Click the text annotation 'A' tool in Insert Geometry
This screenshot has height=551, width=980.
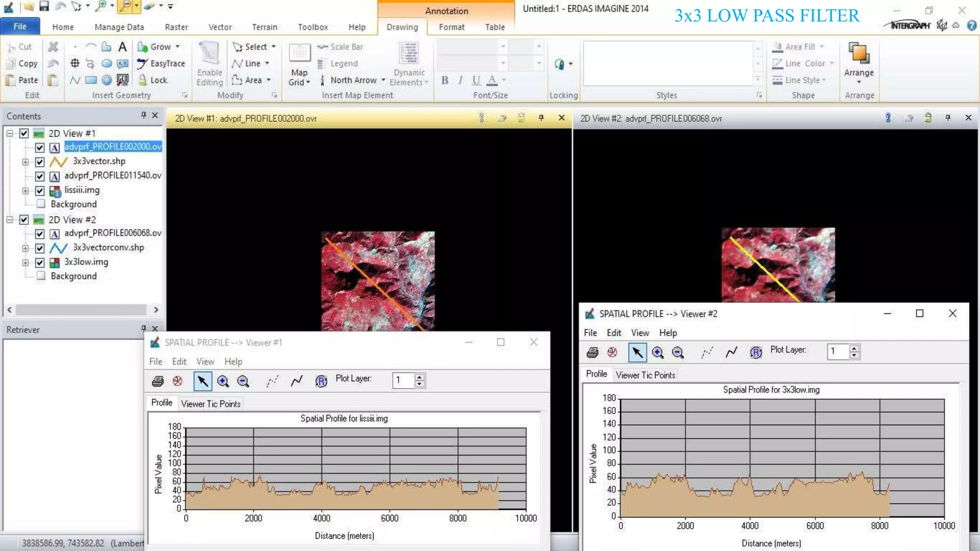coord(122,46)
